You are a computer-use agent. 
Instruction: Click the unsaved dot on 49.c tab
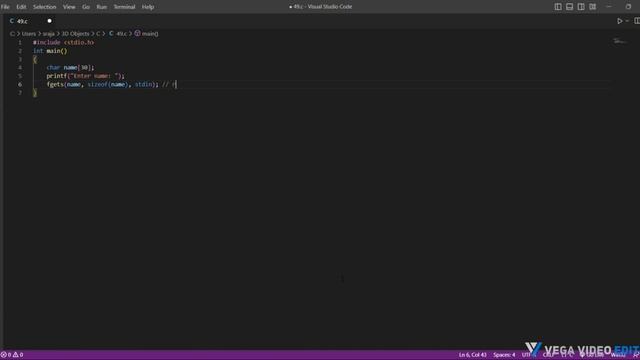(49, 21)
